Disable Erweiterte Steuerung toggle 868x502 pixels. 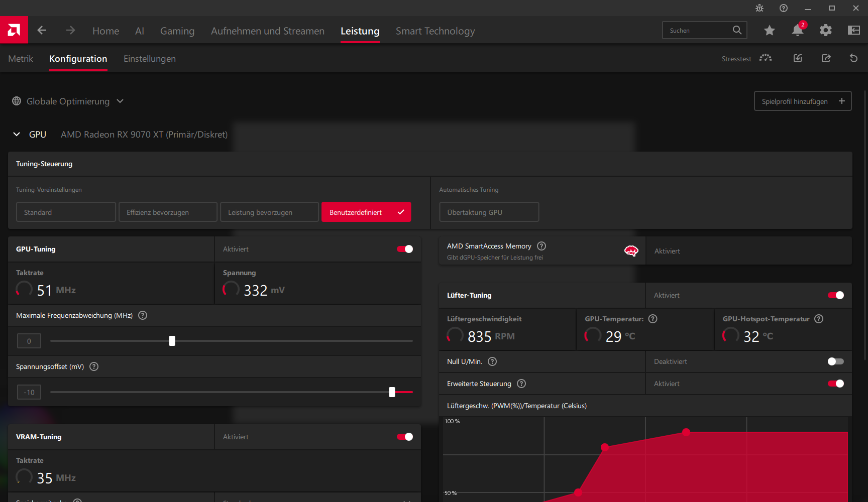point(836,384)
